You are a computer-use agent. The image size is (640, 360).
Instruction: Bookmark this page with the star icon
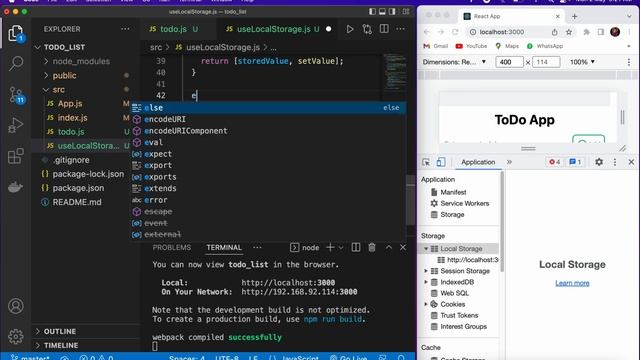(569, 32)
